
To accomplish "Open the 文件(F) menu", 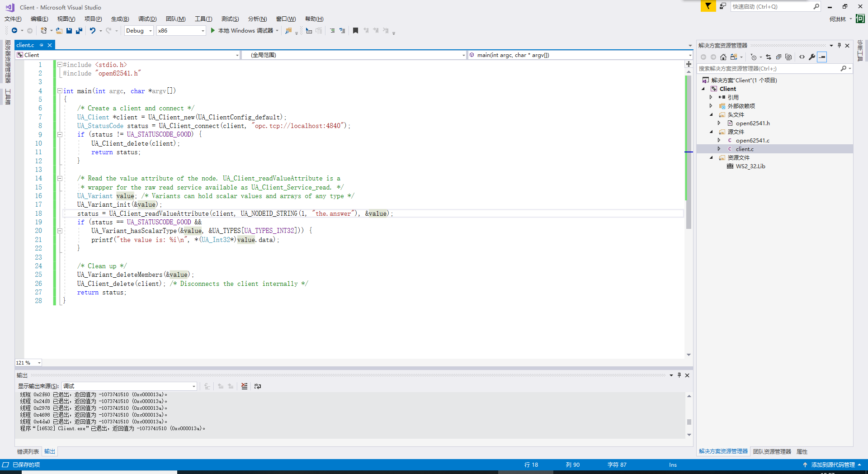I will [x=13, y=19].
